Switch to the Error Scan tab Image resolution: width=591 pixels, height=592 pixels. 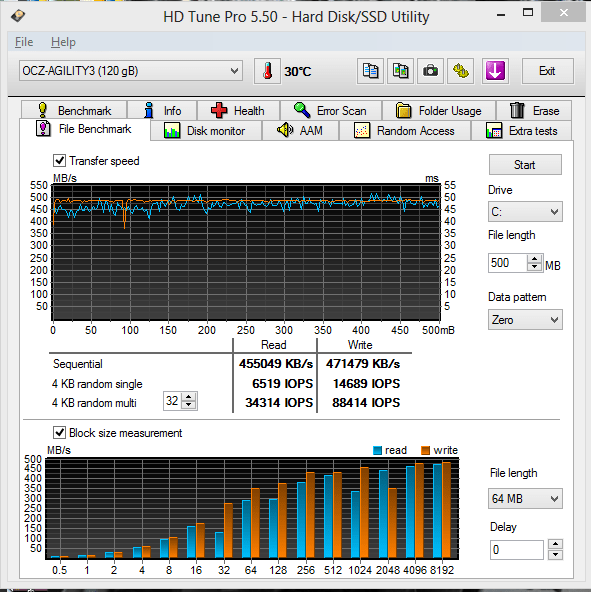click(330, 111)
